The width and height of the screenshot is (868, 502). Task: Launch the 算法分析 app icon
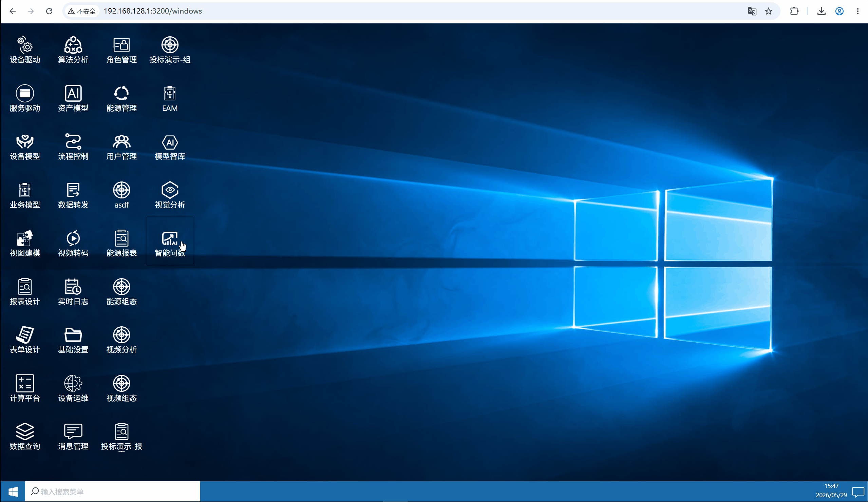pyautogui.click(x=73, y=50)
